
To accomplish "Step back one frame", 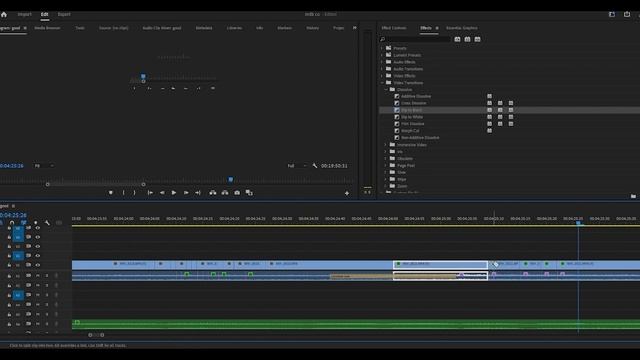I will pos(162,193).
